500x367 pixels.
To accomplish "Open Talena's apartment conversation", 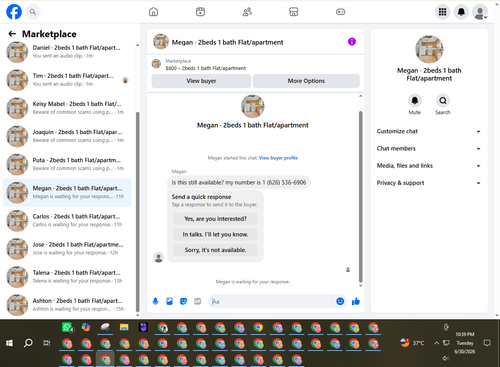I will tap(68, 277).
